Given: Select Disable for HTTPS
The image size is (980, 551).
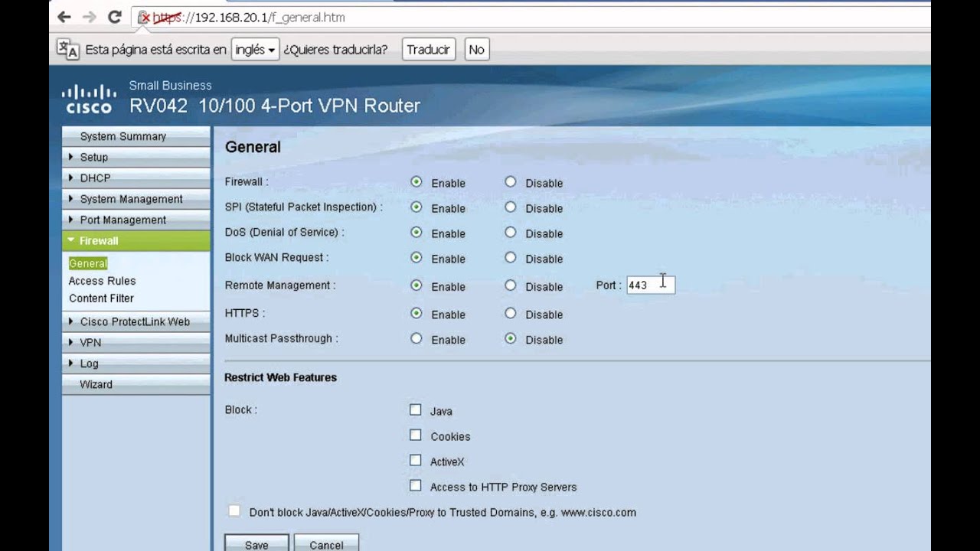Looking at the screenshot, I should point(511,313).
